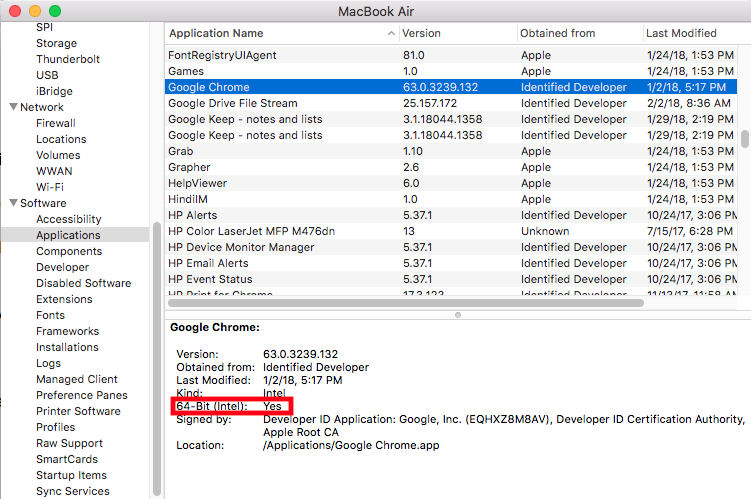Select Applications in the sidebar

68,235
